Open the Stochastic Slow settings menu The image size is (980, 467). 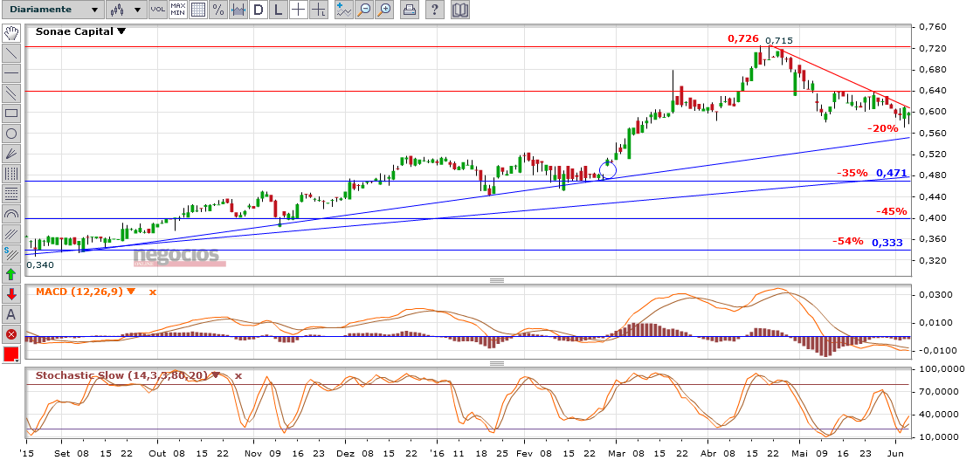pos(216,376)
